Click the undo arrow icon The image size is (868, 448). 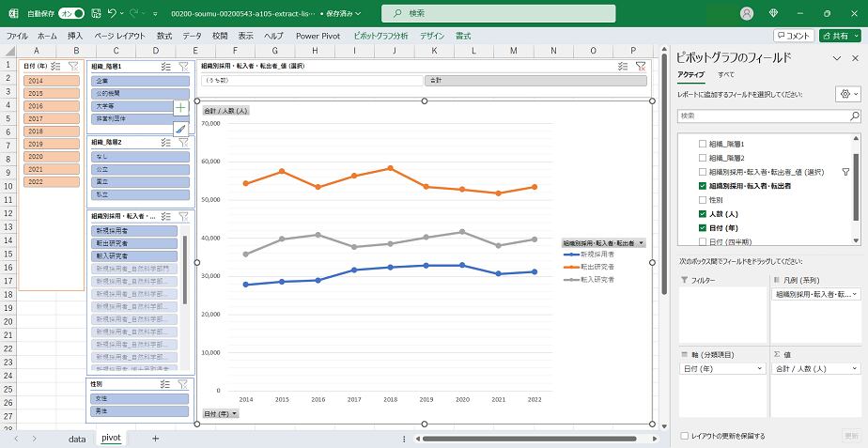tap(113, 14)
